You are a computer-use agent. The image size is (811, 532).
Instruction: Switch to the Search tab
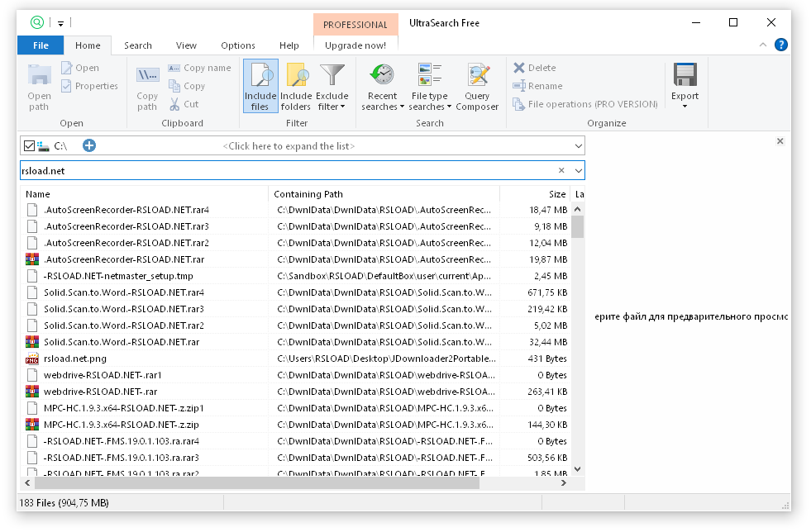[138, 45]
